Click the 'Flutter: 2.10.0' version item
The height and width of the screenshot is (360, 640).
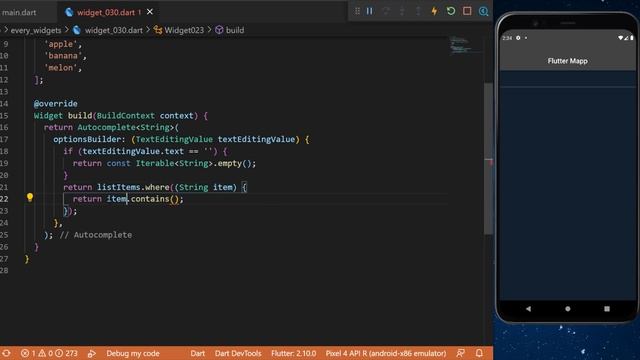pos(293,353)
